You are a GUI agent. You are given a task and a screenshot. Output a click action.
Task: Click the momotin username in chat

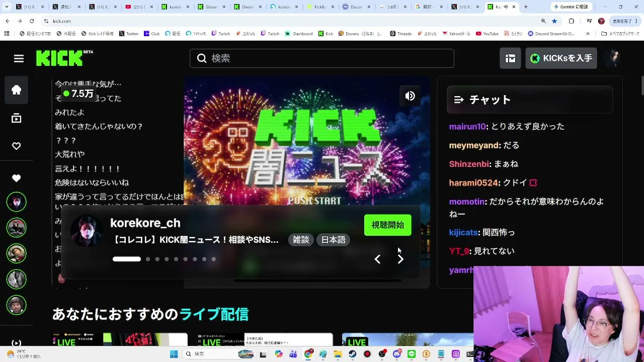pyautogui.click(x=467, y=202)
